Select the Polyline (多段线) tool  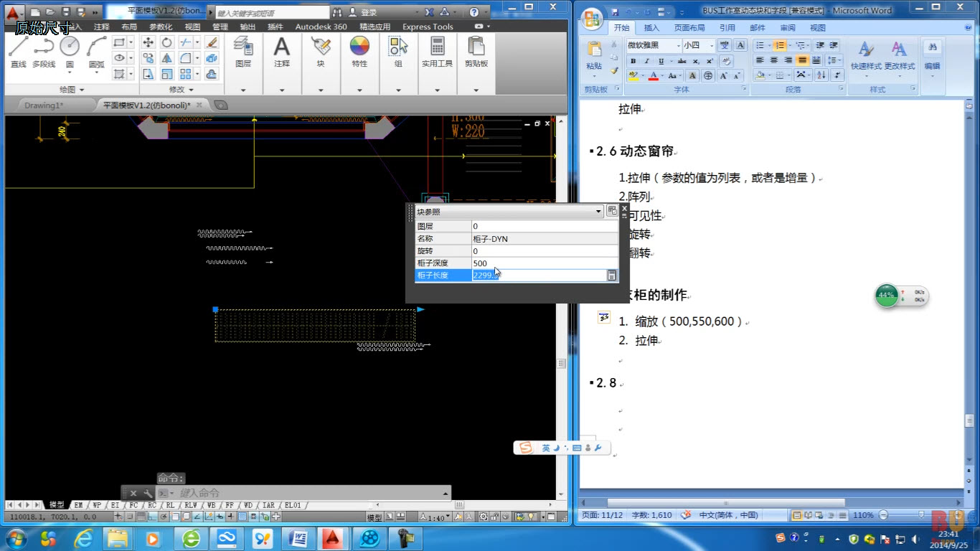(44, 52)
